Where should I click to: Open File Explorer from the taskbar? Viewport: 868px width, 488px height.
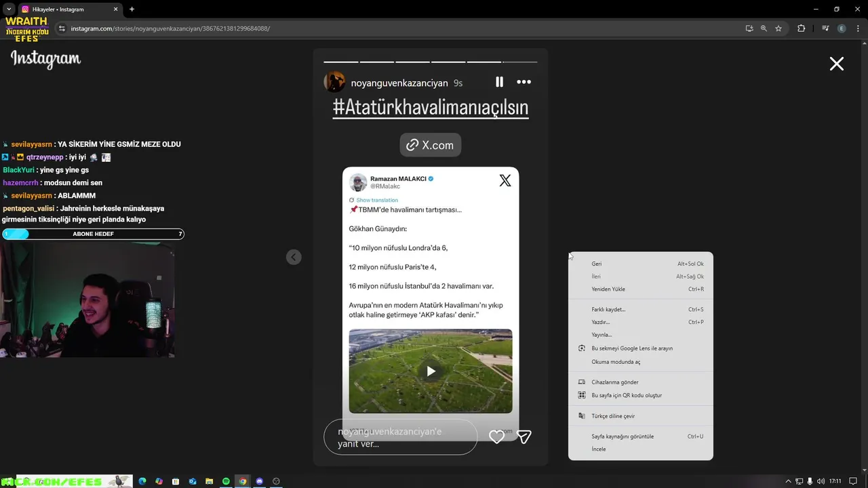[x=210, y=481]
